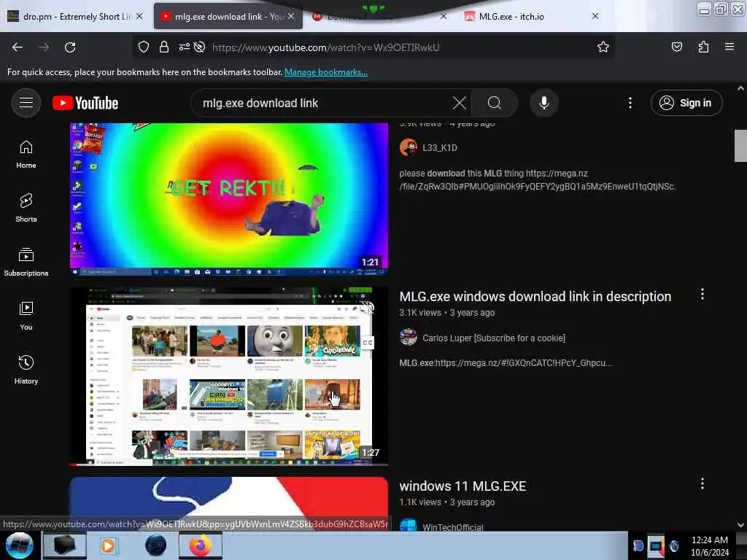Screen dimensions: 747x560
Task: Click the scrollbar up arrow
Action: 740,88
